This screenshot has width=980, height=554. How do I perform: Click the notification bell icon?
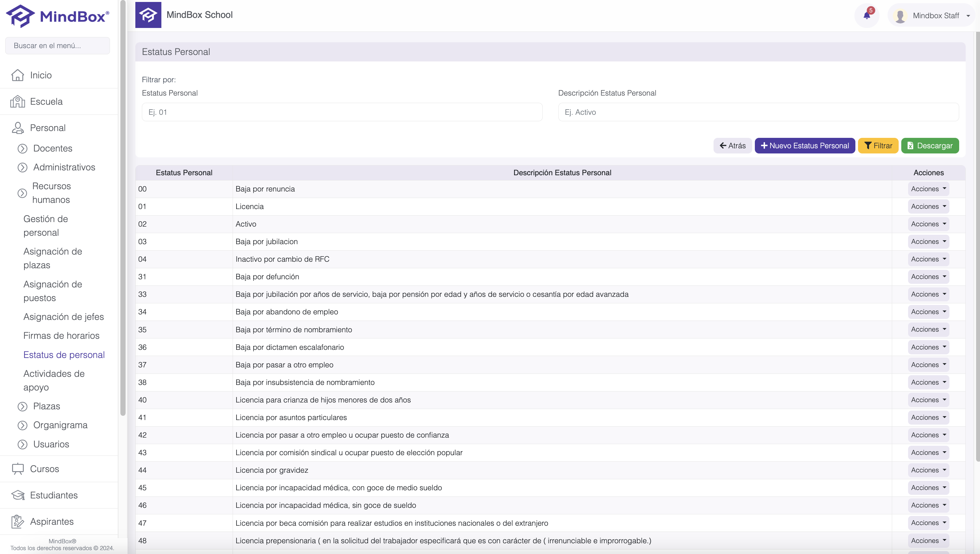click(x=866, y=16)
